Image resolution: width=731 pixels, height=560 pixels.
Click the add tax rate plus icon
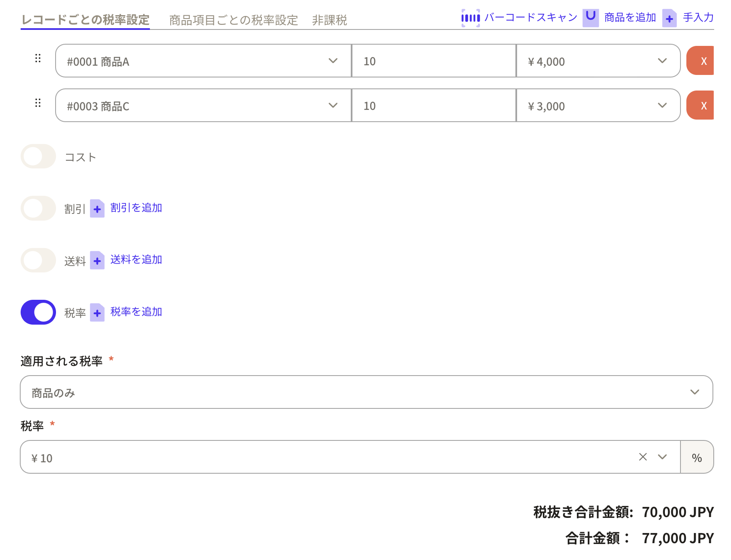[x=97, y=313]
